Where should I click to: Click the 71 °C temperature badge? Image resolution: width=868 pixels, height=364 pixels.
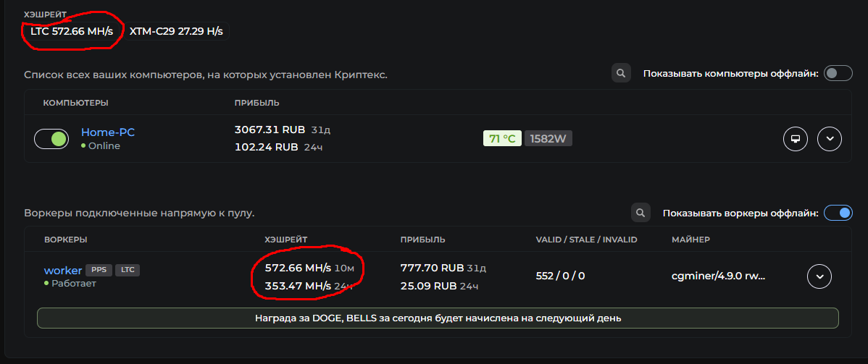pos(502,138)
